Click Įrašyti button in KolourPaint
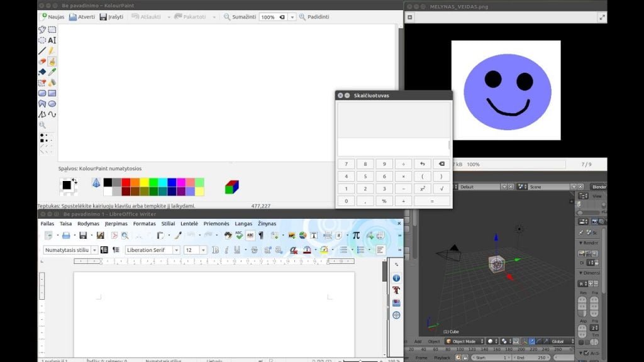The width and height of the screenshot is (644, 362). click(x=111, y=17)
